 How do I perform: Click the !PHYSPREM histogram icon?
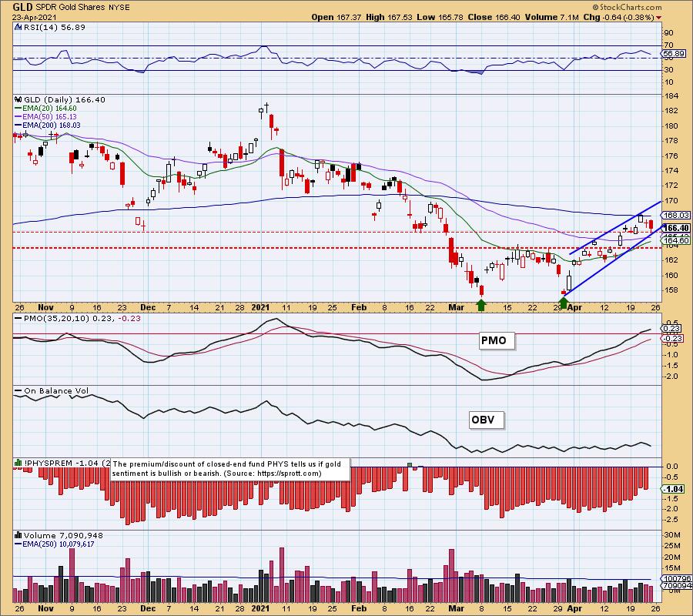18,463
